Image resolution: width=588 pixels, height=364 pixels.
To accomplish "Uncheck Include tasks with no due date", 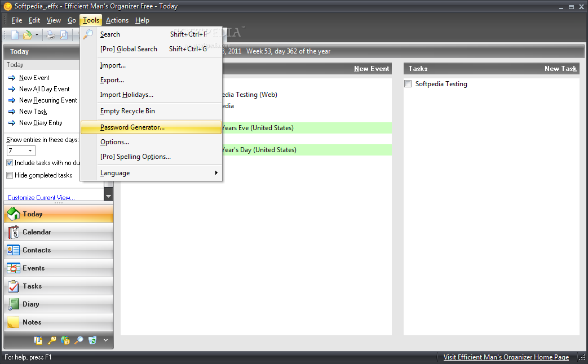I will [10, 163].
